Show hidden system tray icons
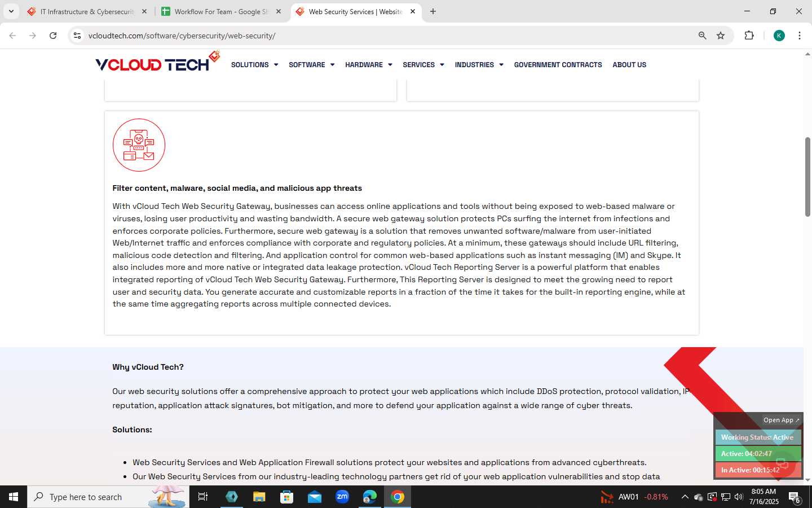This screenshot has width=812, height=508. (685, 497)
